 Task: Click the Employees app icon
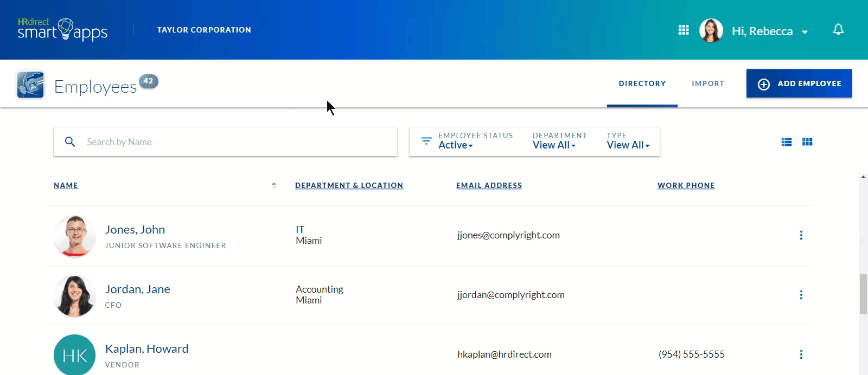pyautogui.click(x=30, y=85)
